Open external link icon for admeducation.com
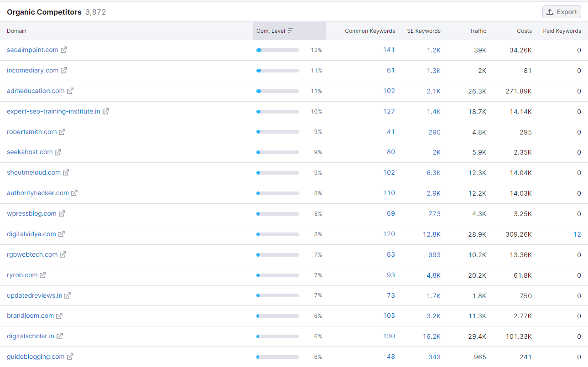 click(x=70, y=91)
